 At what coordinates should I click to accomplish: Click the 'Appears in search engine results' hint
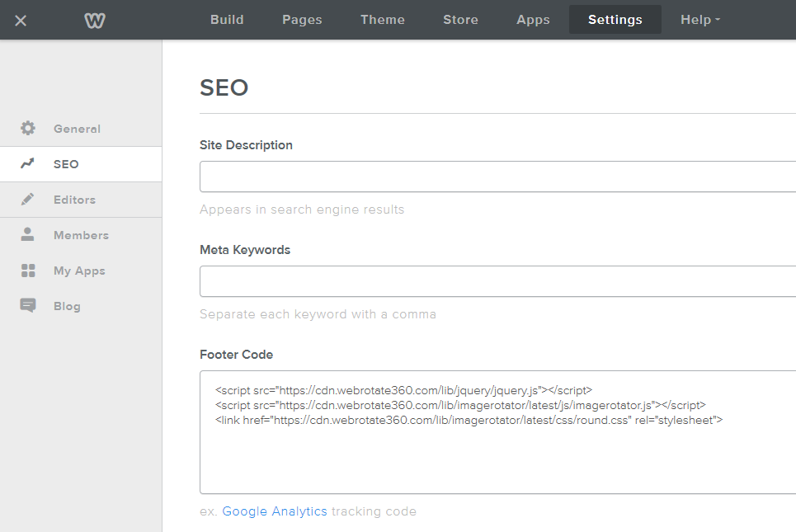[302, 210]
